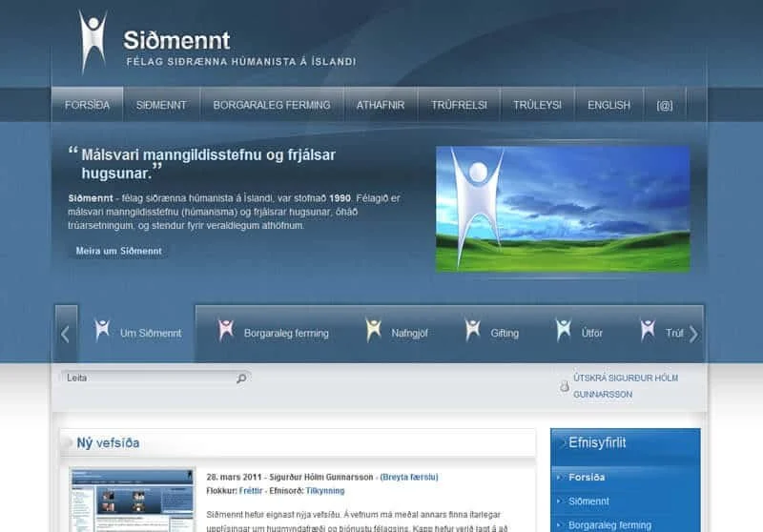Click the Siðmennt logo figure in header

pyautogui.click(x=93, y=42)
